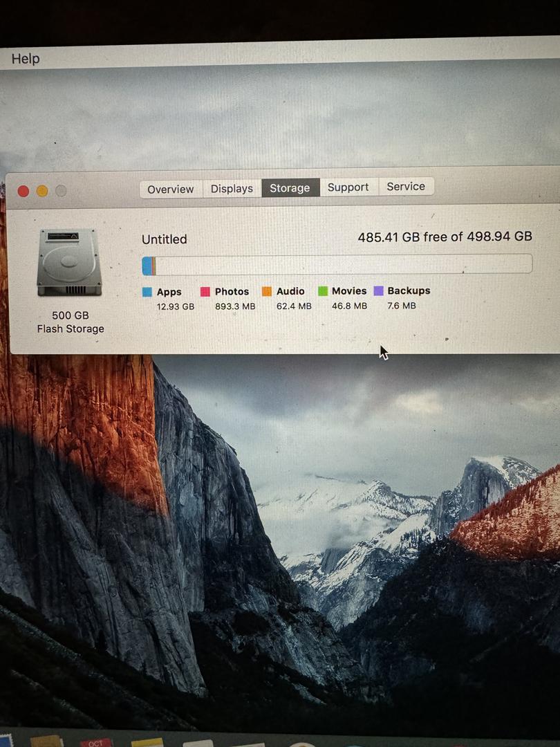Click the Untitled volume name

click(x=165, y=239)
